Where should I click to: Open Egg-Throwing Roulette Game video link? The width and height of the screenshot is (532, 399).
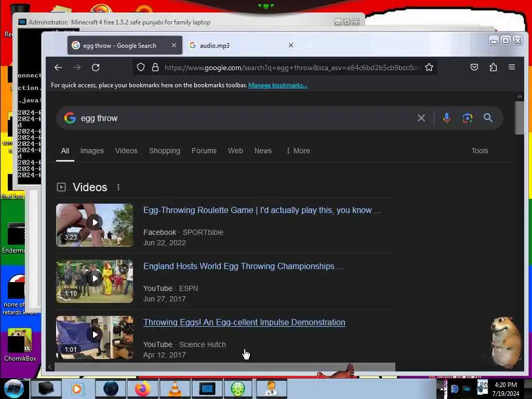tap(262, 210)
